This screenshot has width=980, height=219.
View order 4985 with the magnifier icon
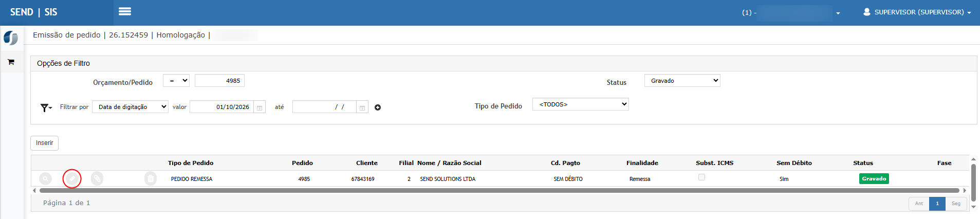pos(46,178)
